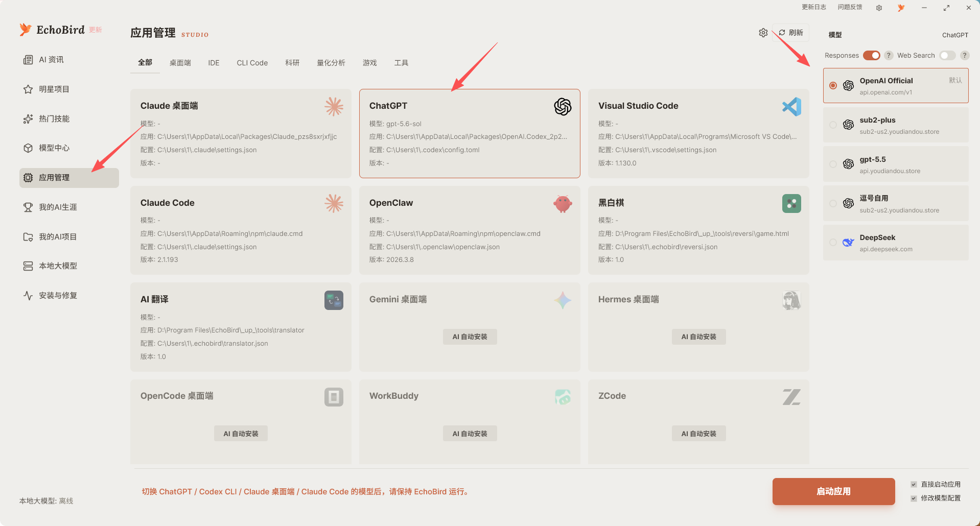980x526 pixels.
Task: Click AI 自动安装 for ZCode
Action: pyautogui.click(x=699, y=434)
